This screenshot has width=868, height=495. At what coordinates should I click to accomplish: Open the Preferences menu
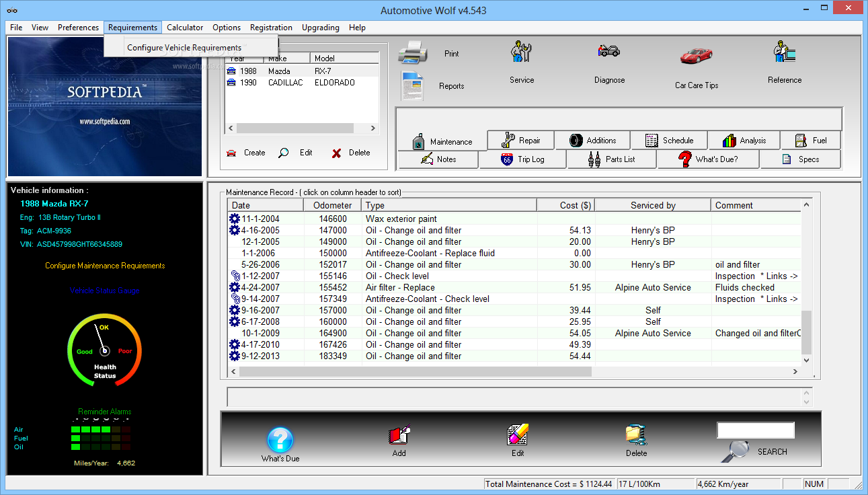pyautogui.click(x=78, y=28)
